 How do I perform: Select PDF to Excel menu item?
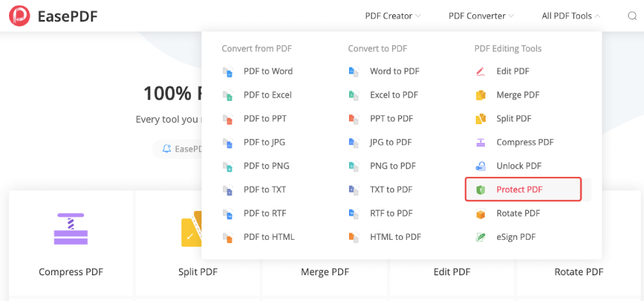click(267, 95)
